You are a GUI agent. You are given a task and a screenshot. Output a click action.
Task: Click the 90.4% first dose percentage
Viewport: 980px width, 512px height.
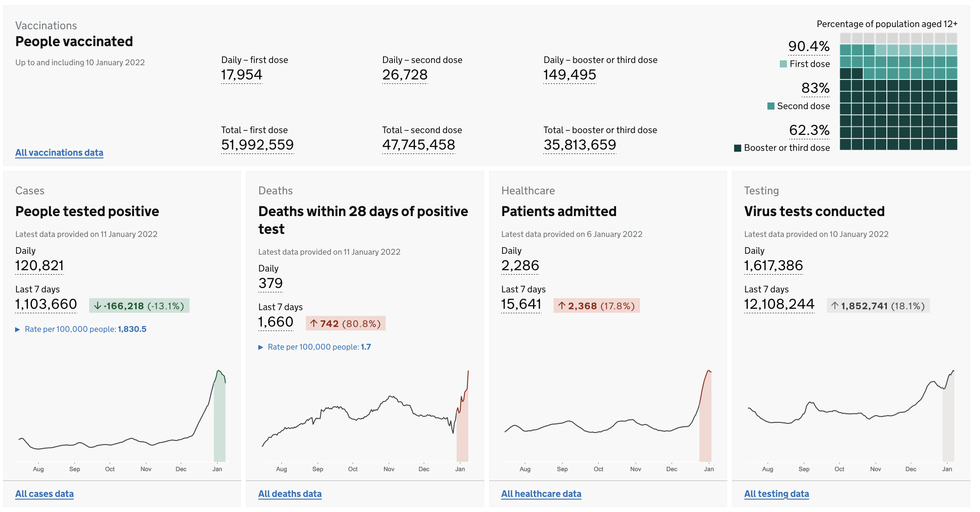[809, 46]
